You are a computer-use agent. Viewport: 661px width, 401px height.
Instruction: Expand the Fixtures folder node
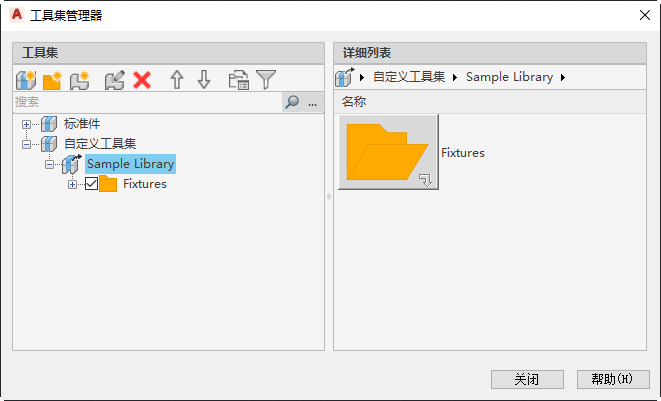[72, 184]
